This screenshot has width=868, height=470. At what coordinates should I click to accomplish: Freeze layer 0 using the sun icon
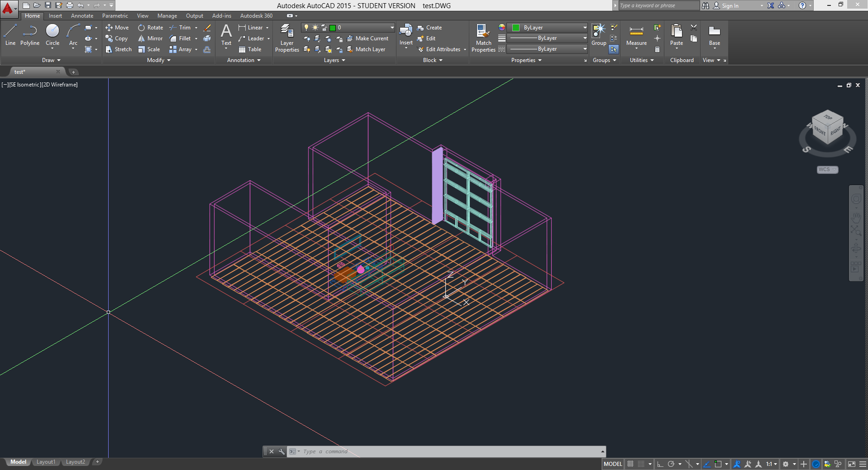click(315, 28)
